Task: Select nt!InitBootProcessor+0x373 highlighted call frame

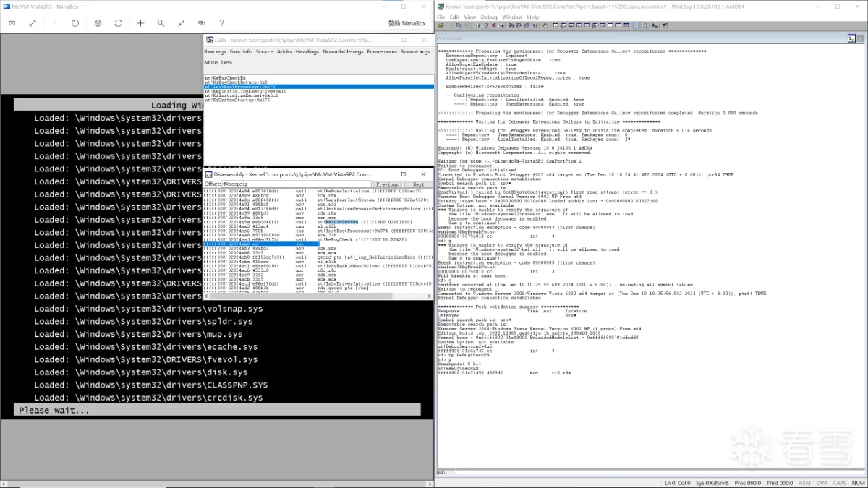Action: [319, 86]
